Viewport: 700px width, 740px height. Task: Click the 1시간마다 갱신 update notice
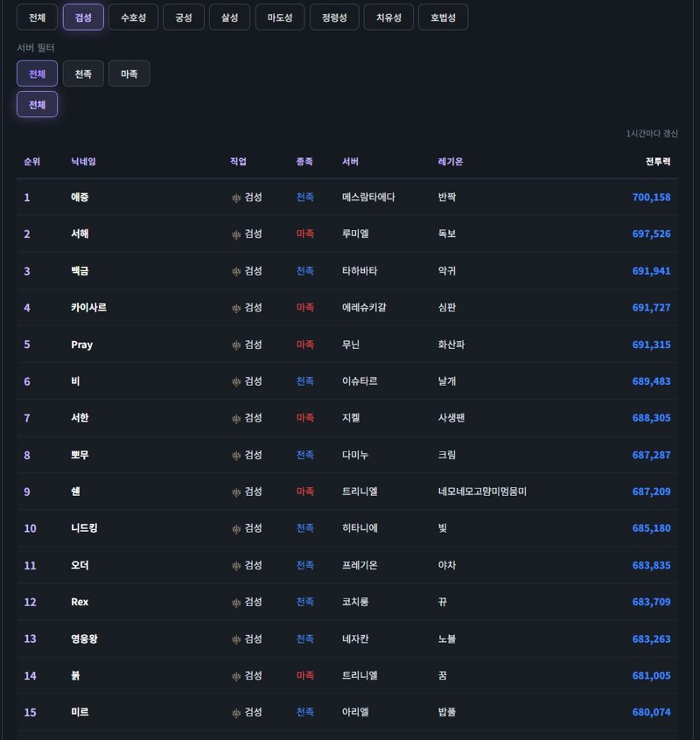point(652,134)
